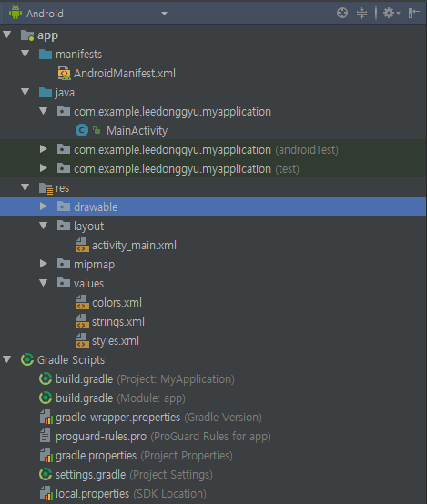Select the myapplication (androidTest) package
This screenshot has height=504, width=427.
pos(206,150)
